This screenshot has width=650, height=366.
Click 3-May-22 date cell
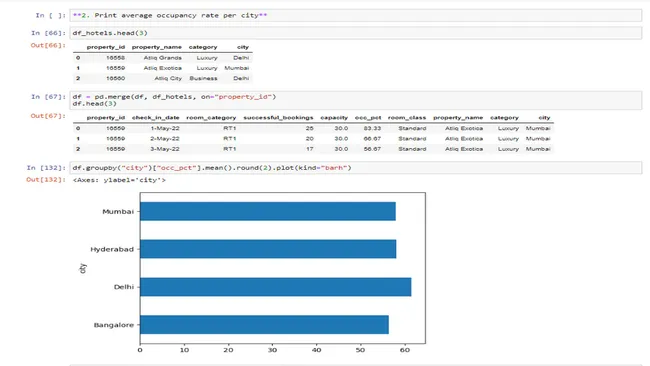tap(165, 149)
